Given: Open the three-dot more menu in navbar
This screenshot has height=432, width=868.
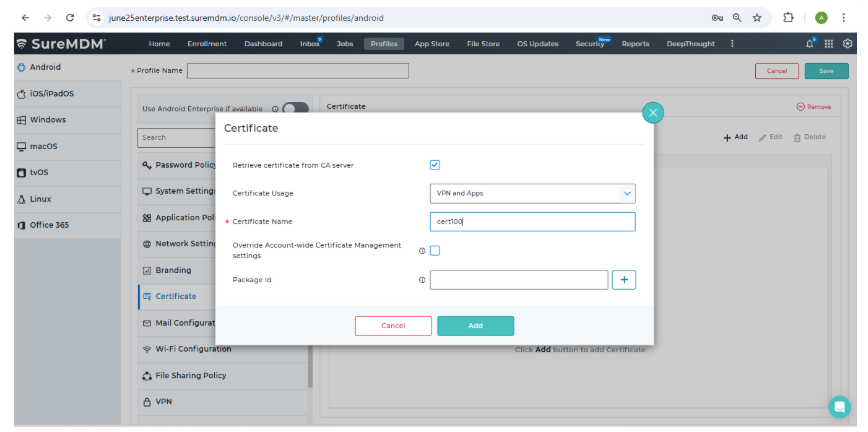Looking at the screenshot, I should pos(732,44).
